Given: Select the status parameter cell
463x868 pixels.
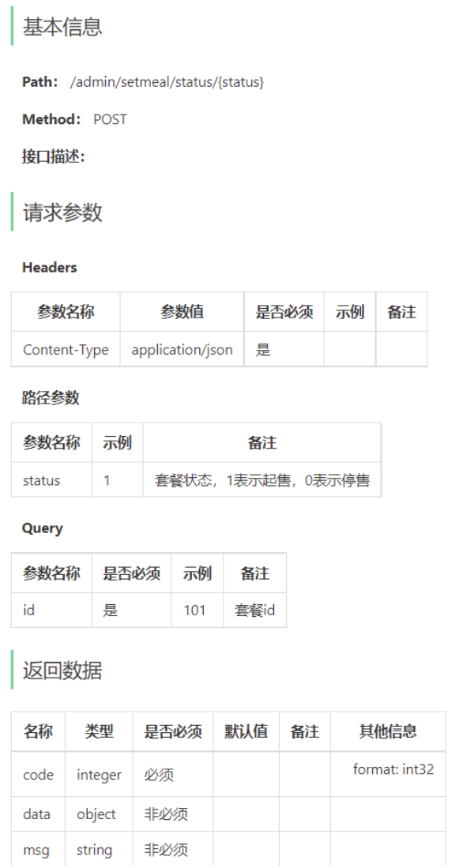Looking at the screenshot, I should (x=51, y=480).
